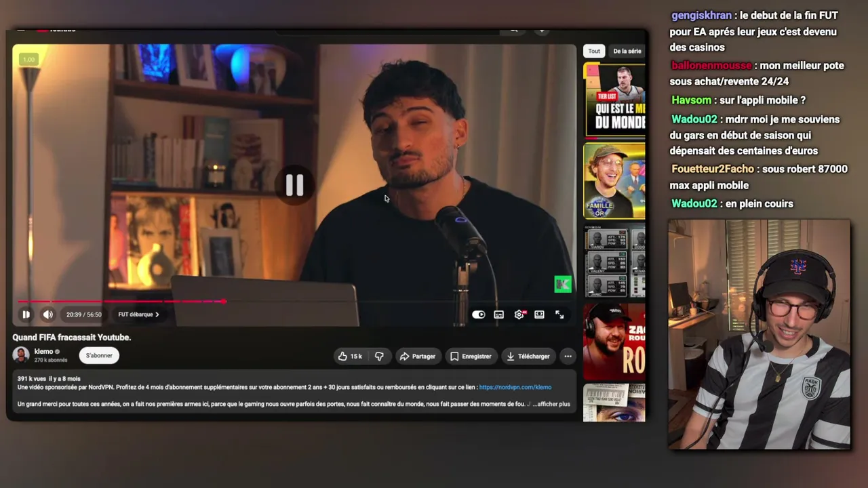This screenshot has width=868, height=488.
Task: Expand the FUT débarque chapter list
Action: coord(138,314)
